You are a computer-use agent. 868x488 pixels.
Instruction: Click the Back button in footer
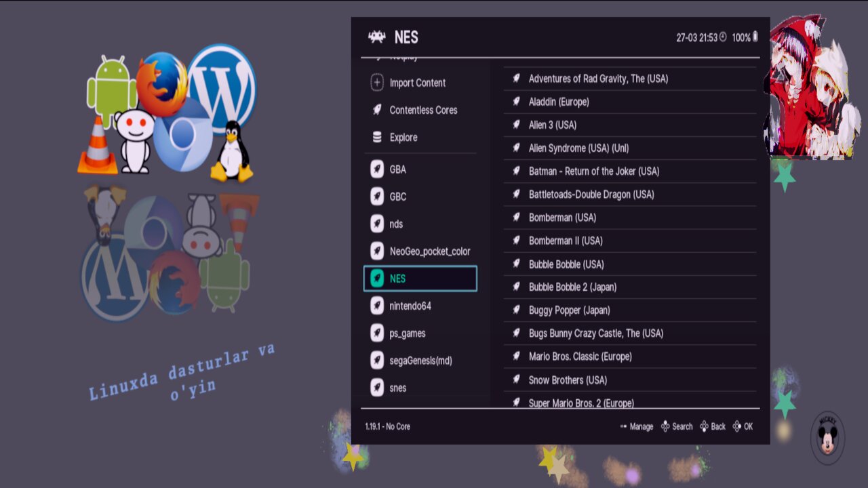point(713,426)
